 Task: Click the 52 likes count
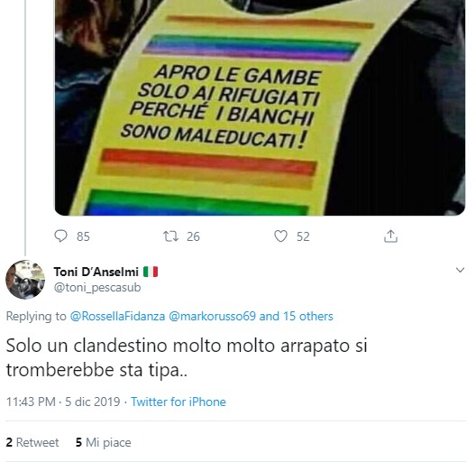303,236
